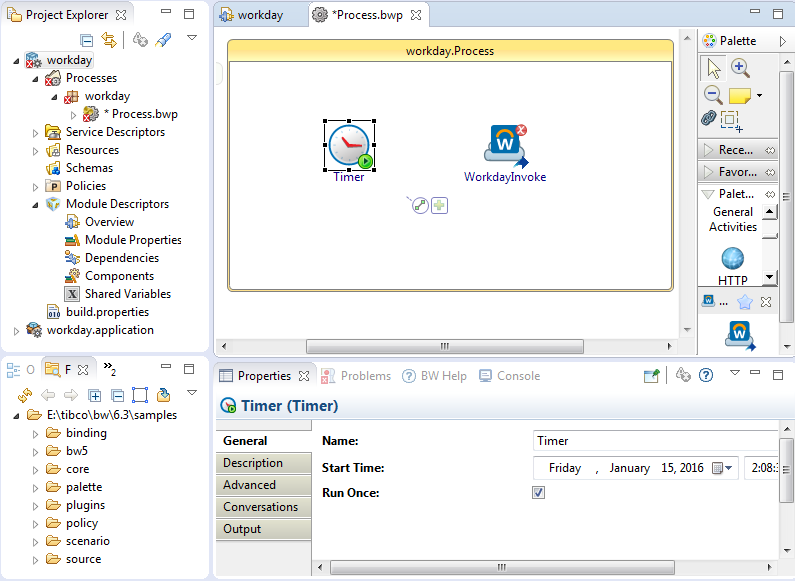Click the square frame icon in File Explorer toolbar

tap(140, 395)
